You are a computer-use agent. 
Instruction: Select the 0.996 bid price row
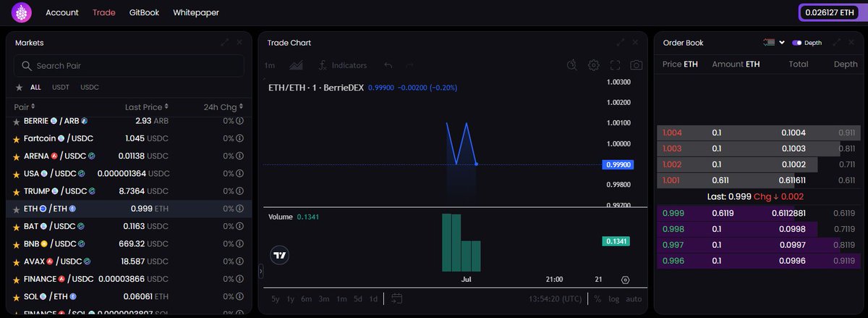[759, 261]
